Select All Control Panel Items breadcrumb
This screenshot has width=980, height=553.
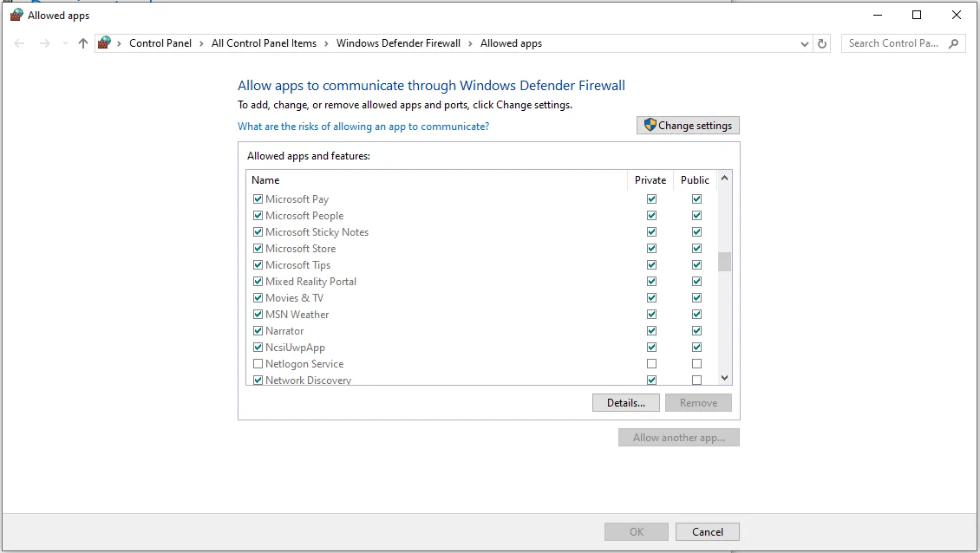(264, 43)
